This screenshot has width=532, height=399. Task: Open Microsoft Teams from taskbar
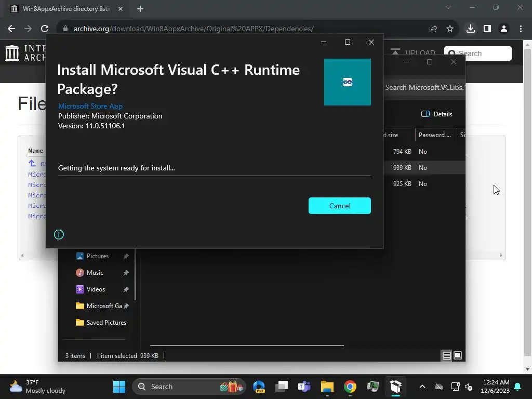(304, 387)
